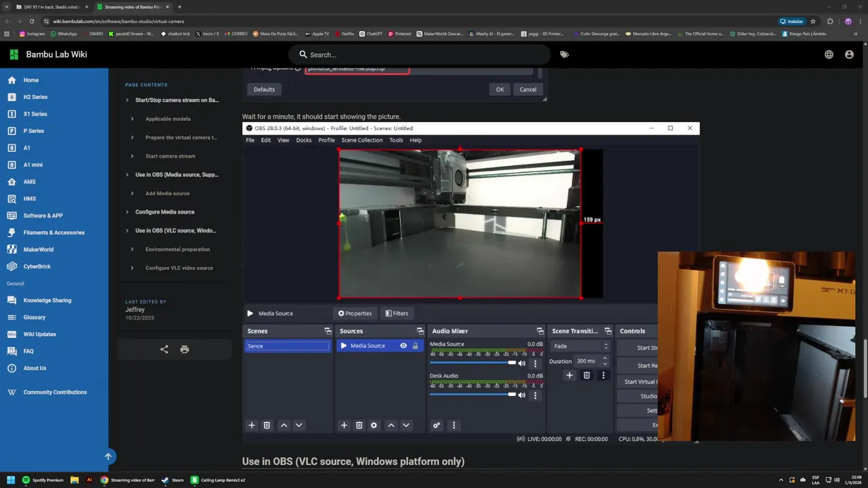
Task: Go to Configure VLC video source link
Action: (x=179, y=268)
